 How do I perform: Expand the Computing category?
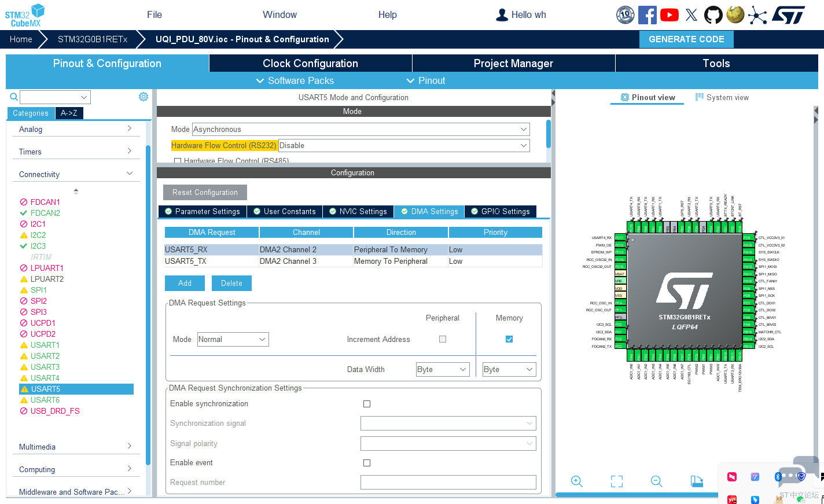pos(76,469)
